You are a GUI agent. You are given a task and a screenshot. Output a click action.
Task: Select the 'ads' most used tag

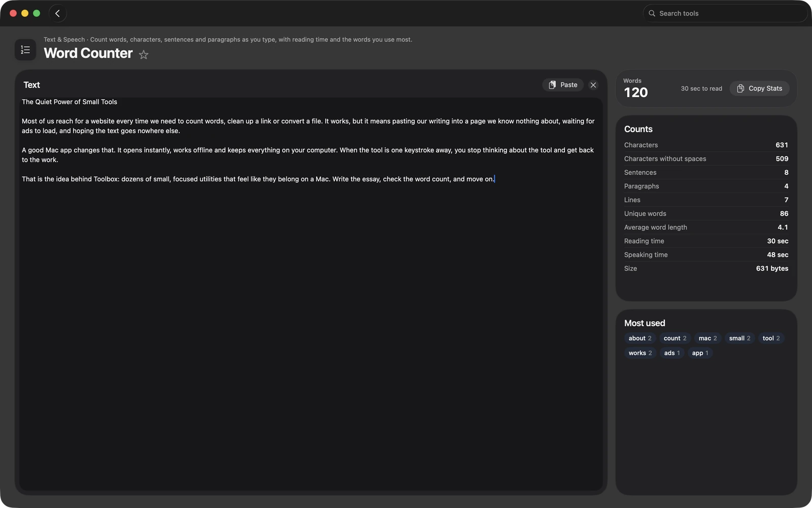pyautogui.click(x=672, y=353)
